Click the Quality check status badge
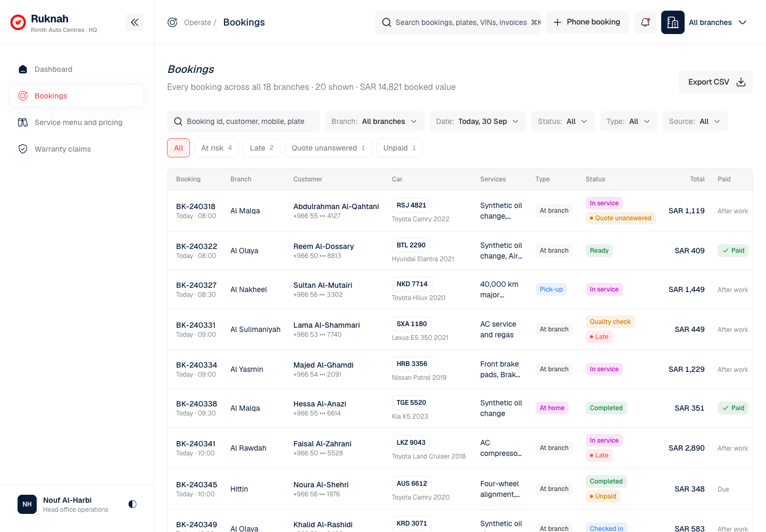 [610, 322]
